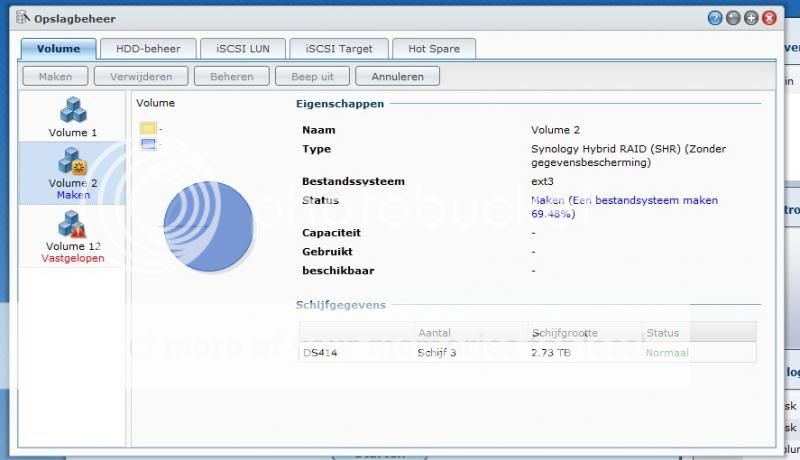The width and height of the screenshot is (800, 460).
Task: Open the iSCSI LUN tab
Action: point(238,48)
